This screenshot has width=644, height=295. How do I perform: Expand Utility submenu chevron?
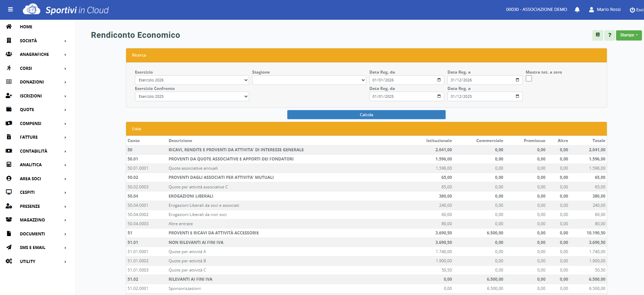coord(65,262)
